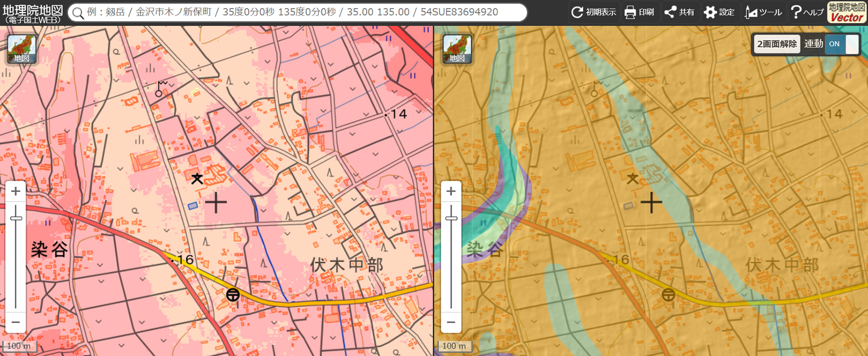The image size is (868, 356).
Task: Zoom in on the right map
Action: [x=451, y=191]
